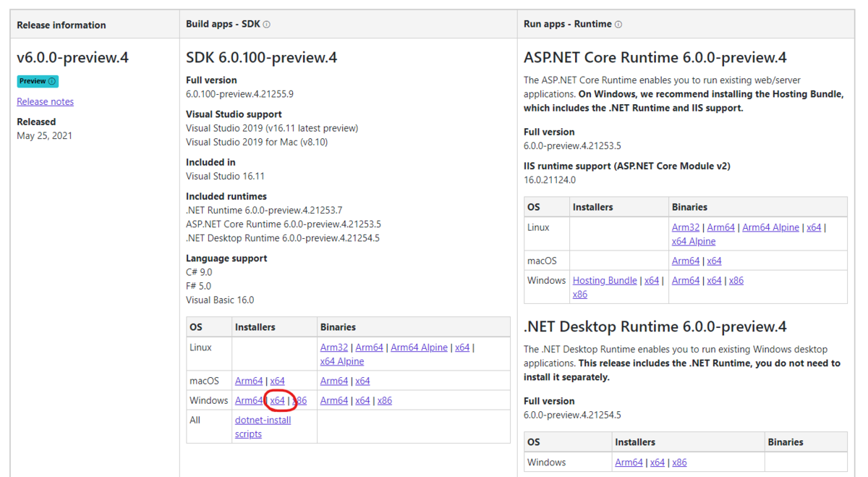The image size is (868, 477).
Task: Get the .NET Desktop Runtime Windows x86 installer
Action: [x=680, y=463]
